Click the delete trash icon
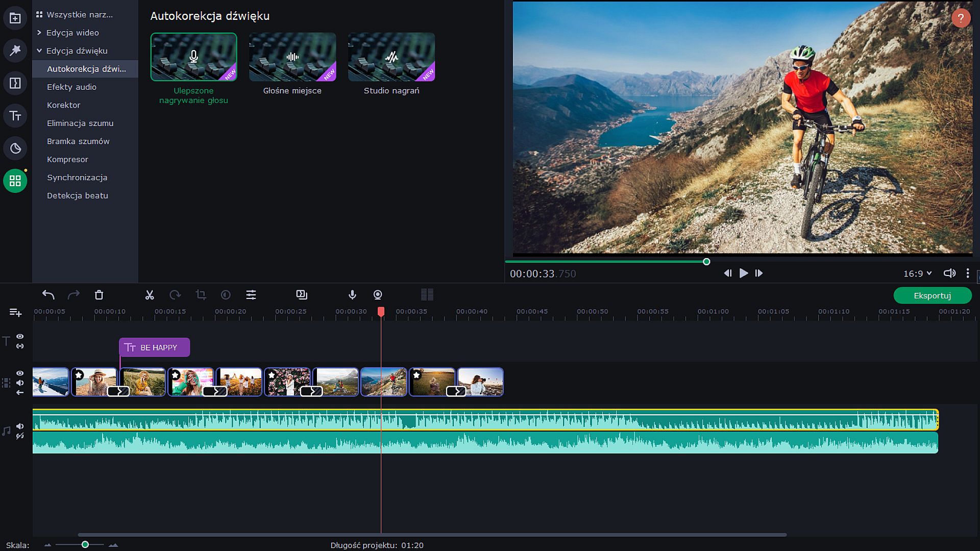 pos(99,295)
